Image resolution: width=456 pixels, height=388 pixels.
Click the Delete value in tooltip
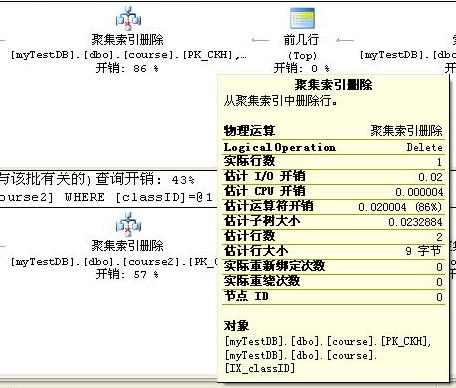click(x=425, y=147)
